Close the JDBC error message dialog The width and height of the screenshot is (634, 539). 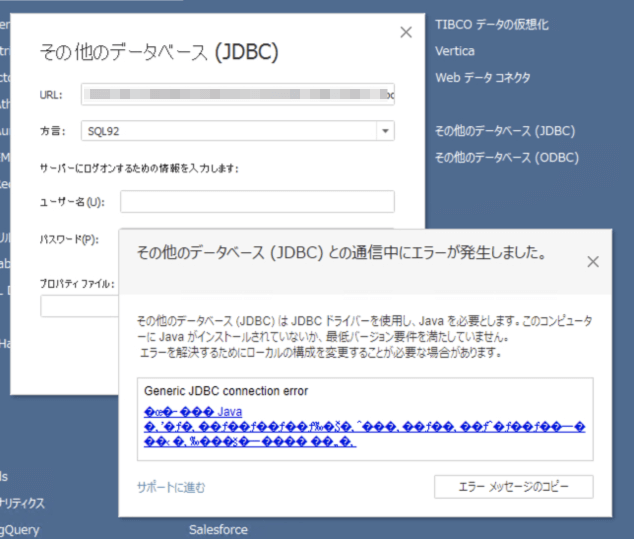[x=593, y=262]
